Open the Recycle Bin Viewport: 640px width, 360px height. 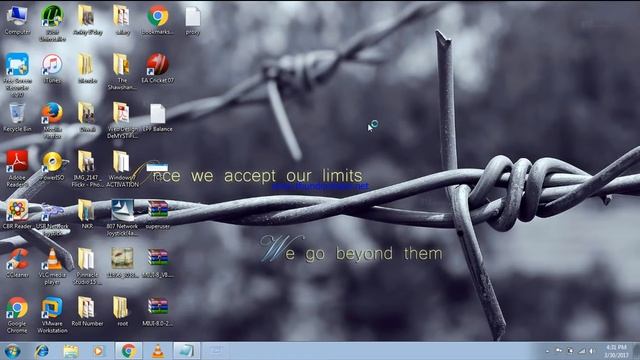point(17,118)
